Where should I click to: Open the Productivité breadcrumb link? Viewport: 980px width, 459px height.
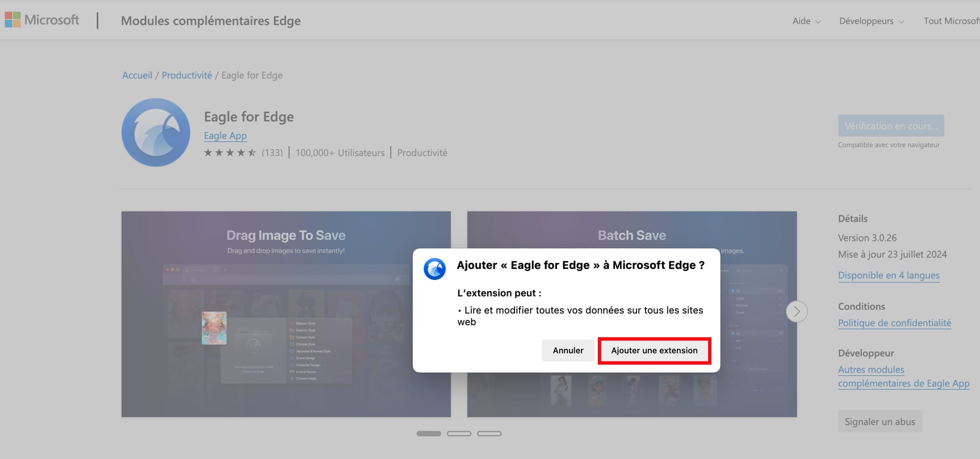pos(187,75)
